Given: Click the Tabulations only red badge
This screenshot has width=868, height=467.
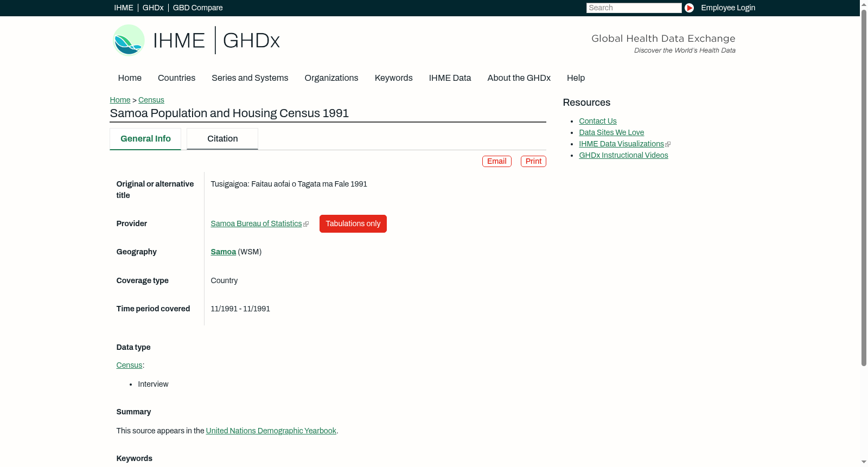Looking at the screenshot, I should (x=353, y=224).
